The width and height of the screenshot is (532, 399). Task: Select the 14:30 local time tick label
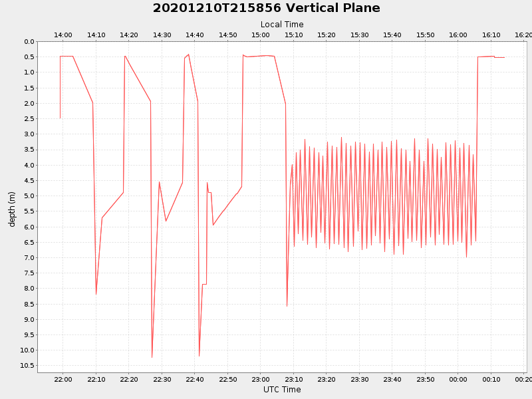click(162, 35)
